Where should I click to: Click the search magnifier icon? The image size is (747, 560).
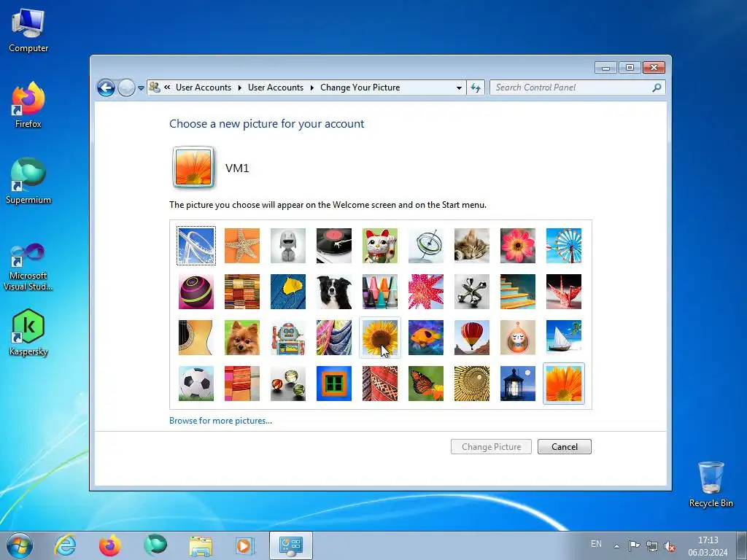(x=657, y=87)
